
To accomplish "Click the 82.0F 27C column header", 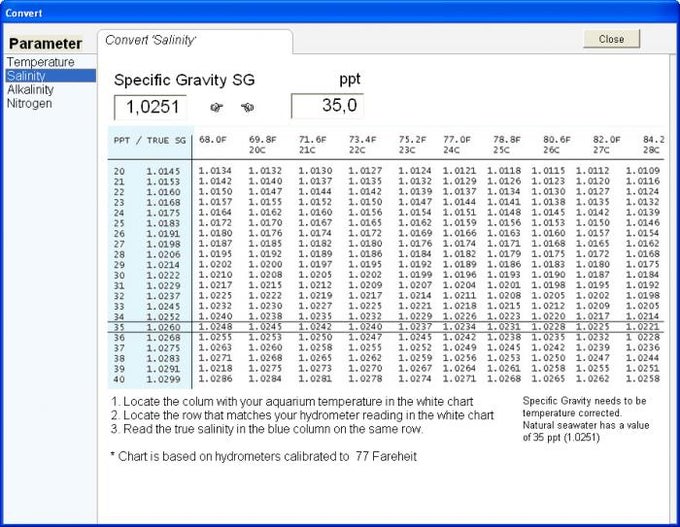I will pos(607,145).
